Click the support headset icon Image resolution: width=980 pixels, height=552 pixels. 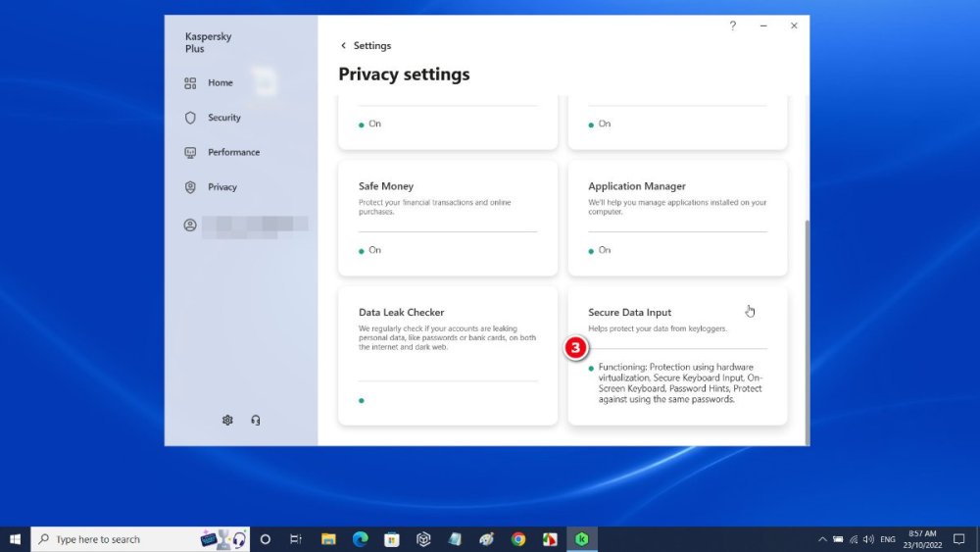click(256, 420)
